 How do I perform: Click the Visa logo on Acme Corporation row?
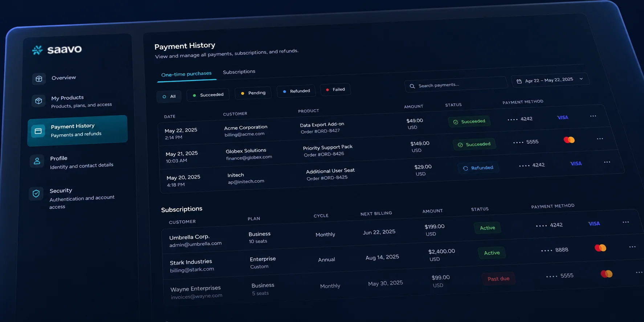[563, 118]
